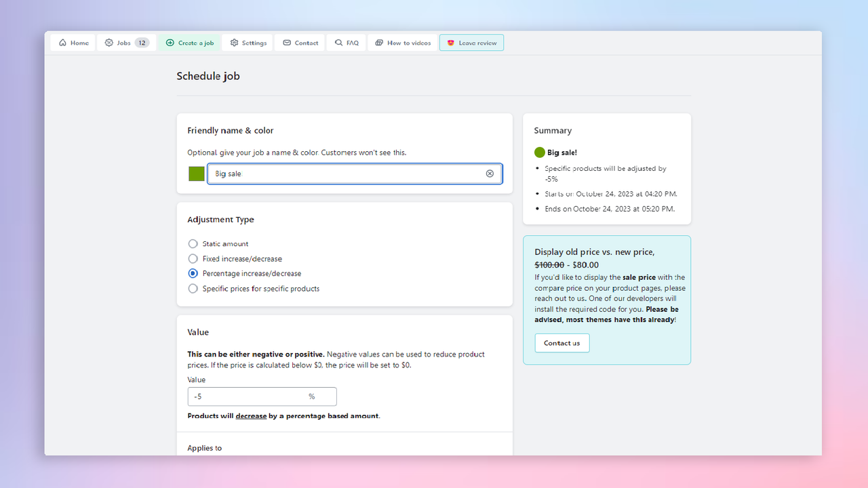
Task: Open the Settings tab
Action: pos(248,43)
